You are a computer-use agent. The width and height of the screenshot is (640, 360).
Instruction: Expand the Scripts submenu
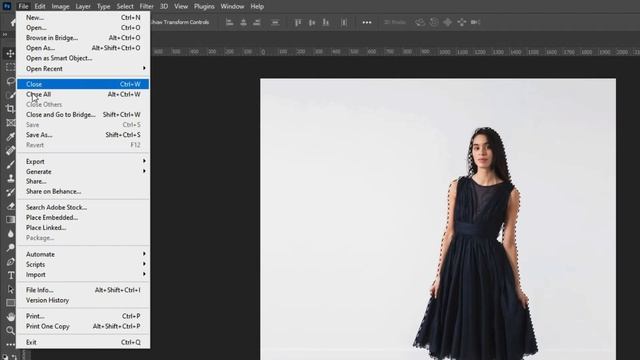pos(83,264)
